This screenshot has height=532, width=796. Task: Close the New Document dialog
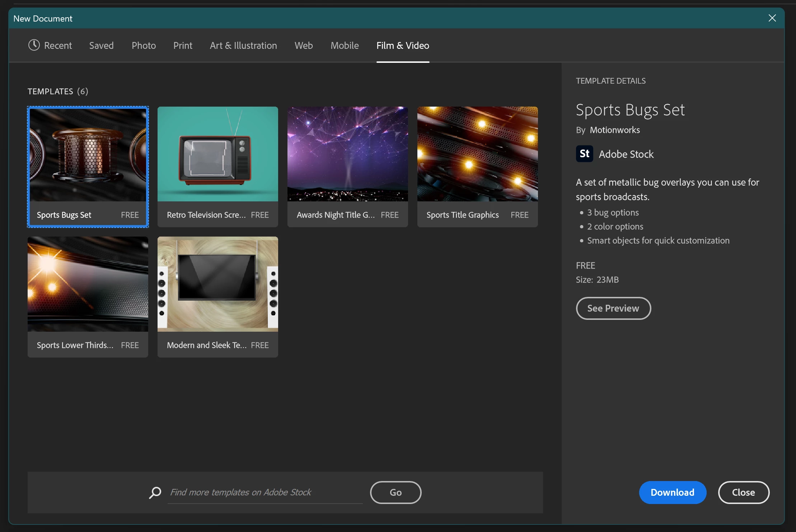(x=772, y=18)
